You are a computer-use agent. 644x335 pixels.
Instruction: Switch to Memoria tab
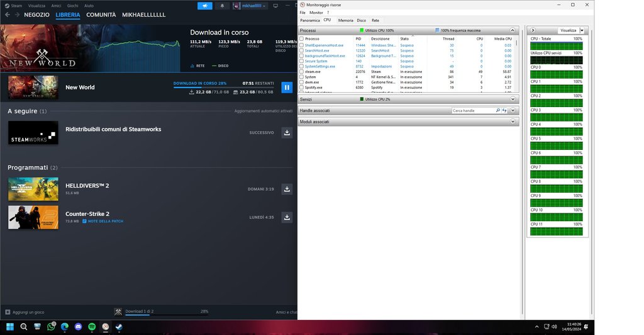pyautogui.click(x=345, y=20)
